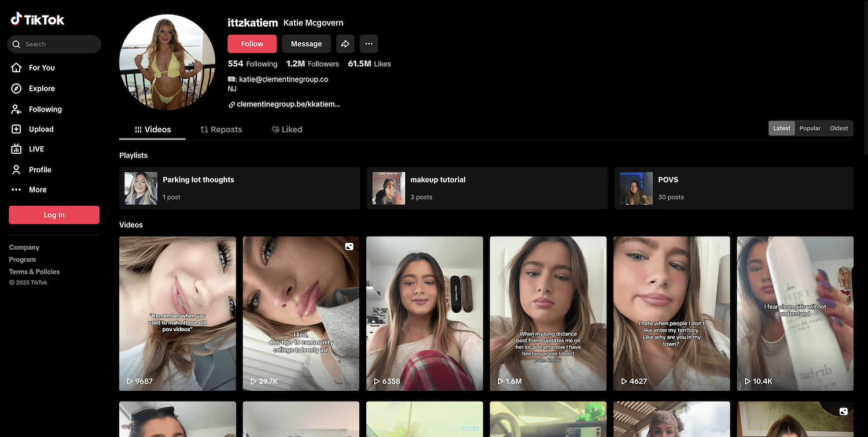The width and height of the screenshot is (868, 437).
Task: Open the clementinegroup.be bio link
Action: 288,105
